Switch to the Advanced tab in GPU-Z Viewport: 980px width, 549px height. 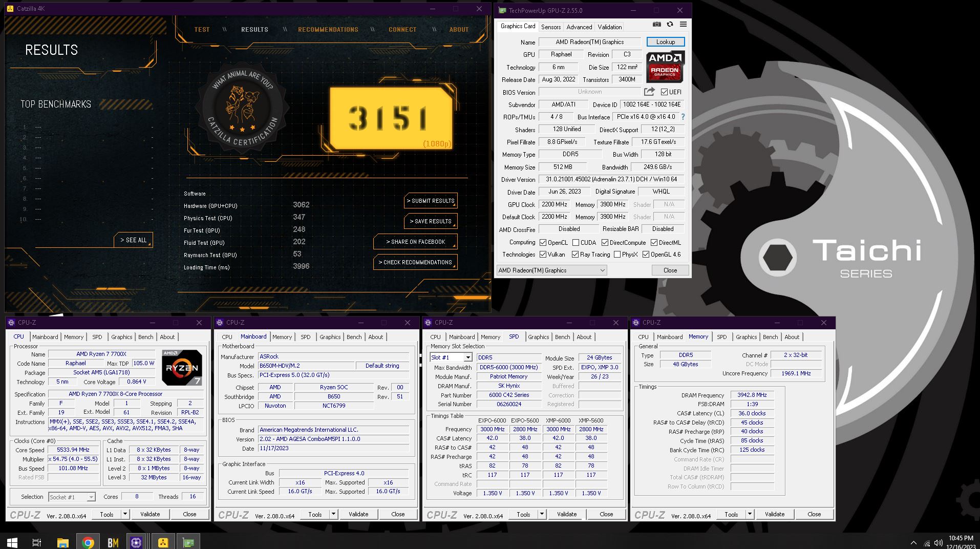(x=579, y=27)
